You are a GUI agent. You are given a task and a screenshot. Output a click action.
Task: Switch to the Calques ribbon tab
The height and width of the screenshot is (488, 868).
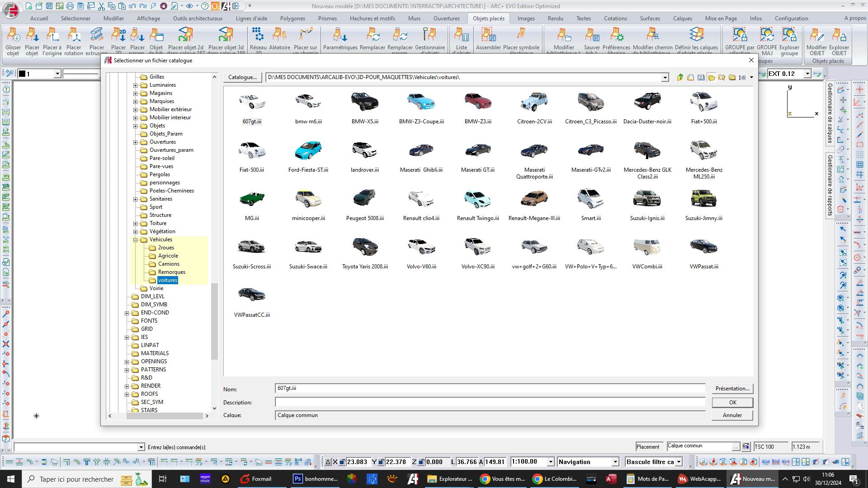pyautogui.click(x=682, y=19)
